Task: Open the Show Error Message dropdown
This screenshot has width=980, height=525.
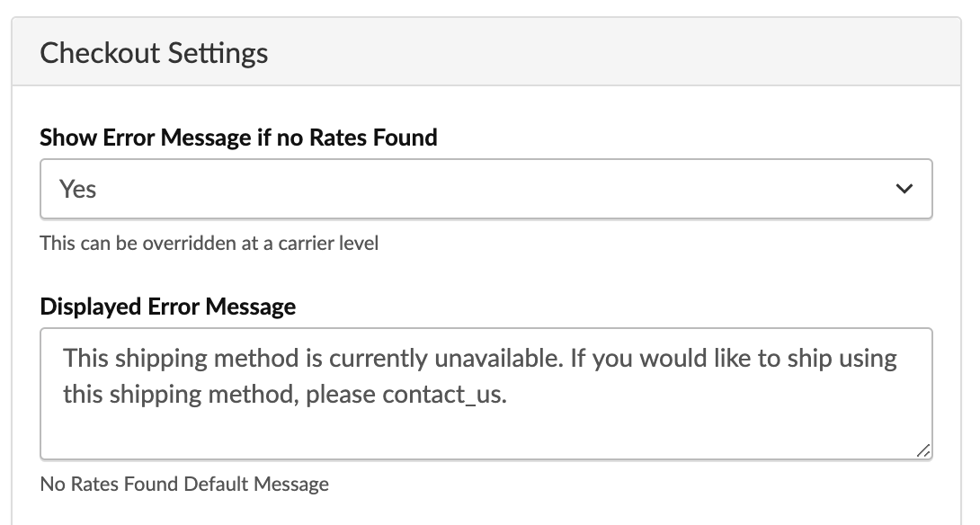Action: (486, 190)
